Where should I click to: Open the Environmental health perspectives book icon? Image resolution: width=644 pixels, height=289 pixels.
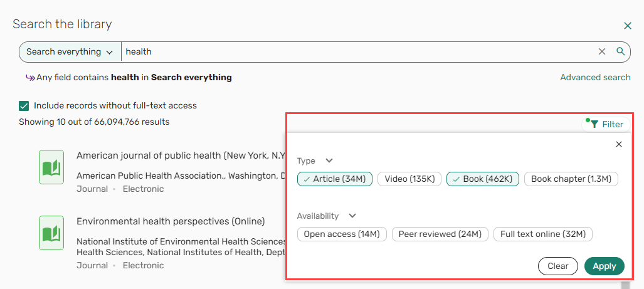[51, 233]
